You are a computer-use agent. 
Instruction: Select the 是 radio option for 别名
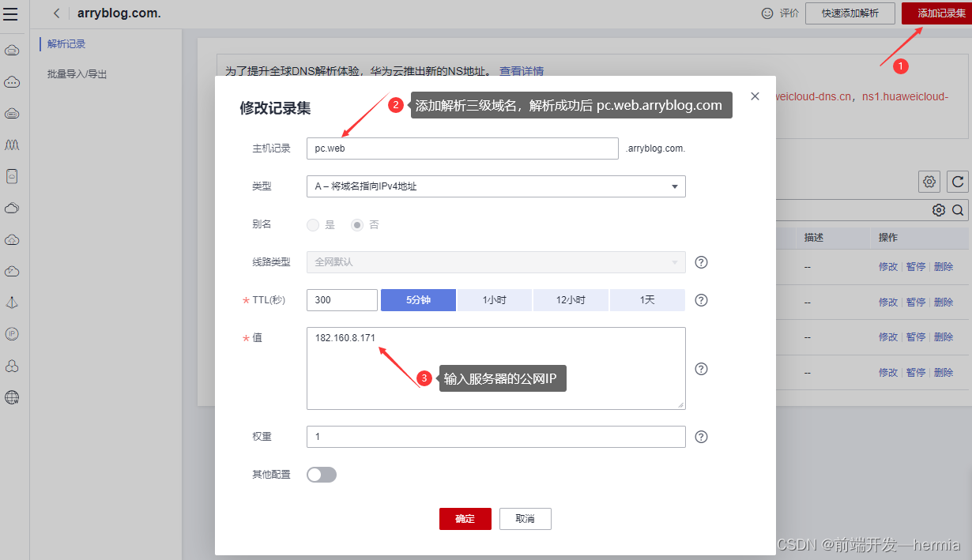tap(313, 224)
